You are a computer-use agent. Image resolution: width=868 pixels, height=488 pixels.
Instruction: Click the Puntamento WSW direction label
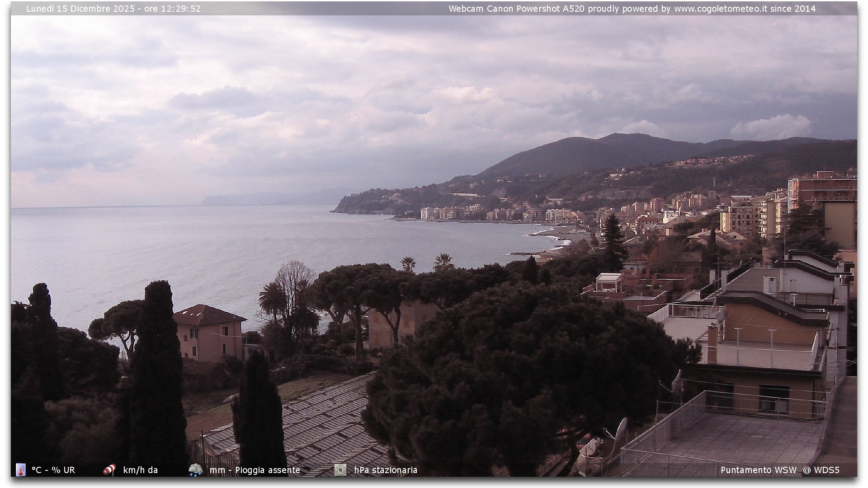click(x=758, y=470)
